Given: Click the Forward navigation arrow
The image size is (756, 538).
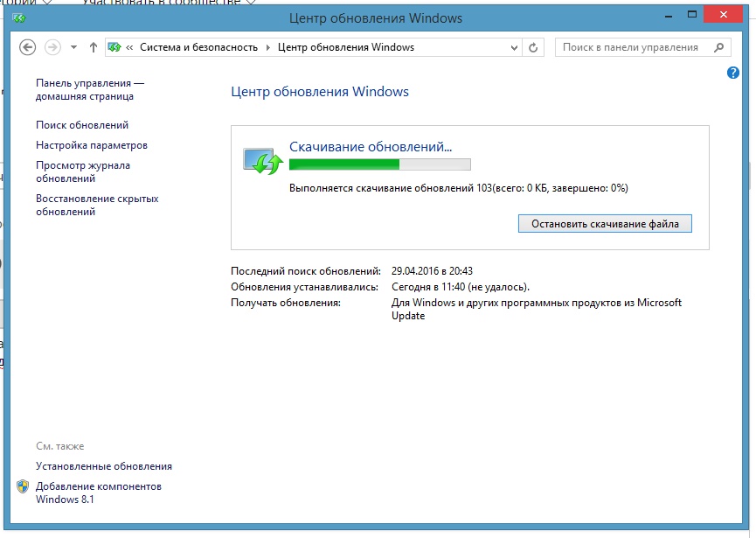Looking at the screenshot, I should pos(52,47).
